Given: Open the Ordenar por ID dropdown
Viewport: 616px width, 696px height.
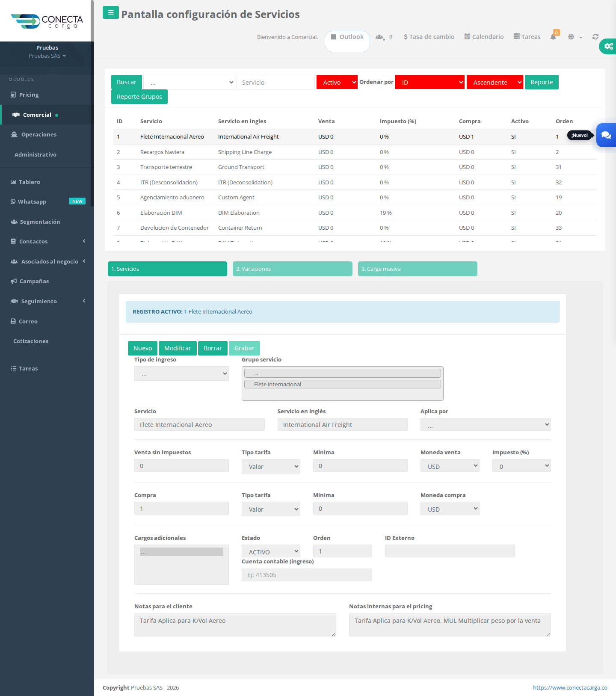Looking at the screenshot, I should coord(430,82).
